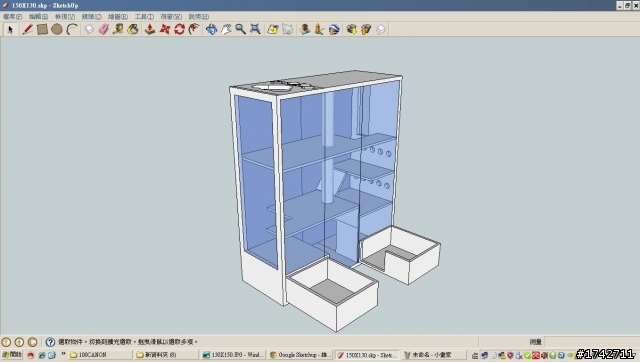
Task: Select the Rotate tool
Action: click(x=179, y=29)
